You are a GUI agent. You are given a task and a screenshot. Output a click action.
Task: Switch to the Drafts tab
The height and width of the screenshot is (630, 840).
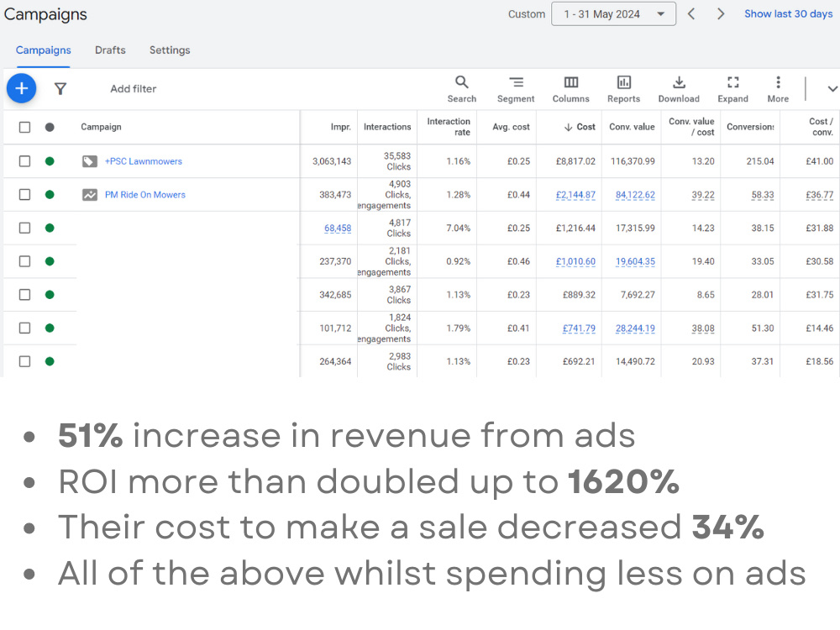pyautogui.click(x=110, y=50)
